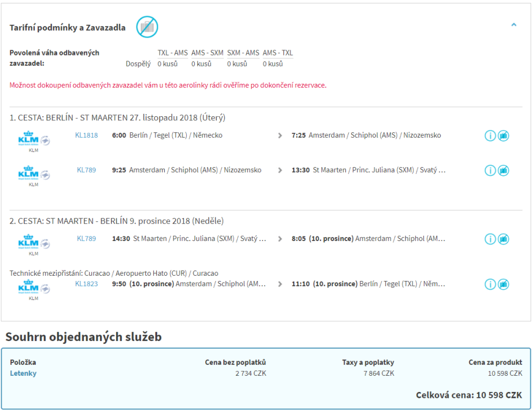Image resolution: width=532 pixels, height=411 pixels.
Task: Click baggage icon for Amsterdam to St Maarten flight
Action: (504, 171)
